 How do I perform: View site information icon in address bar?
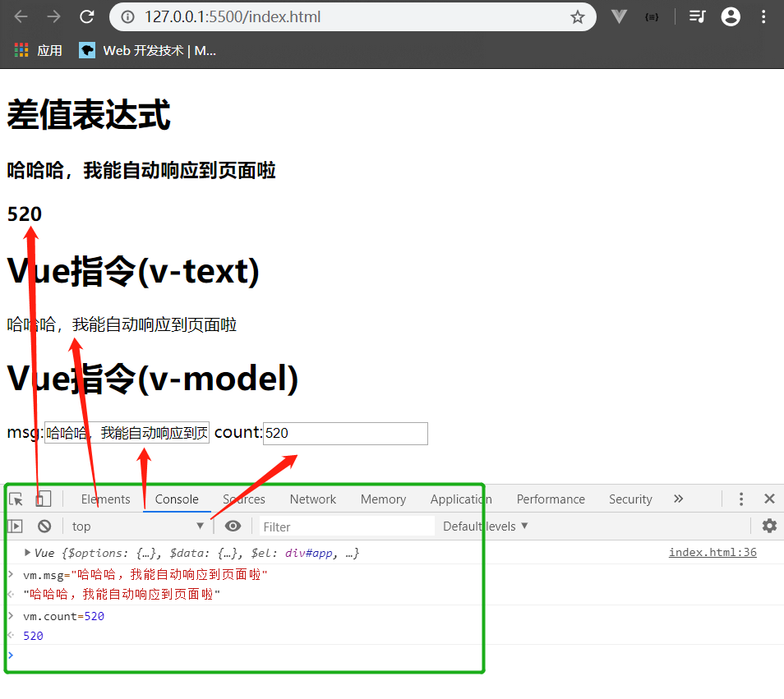(128, 17)
